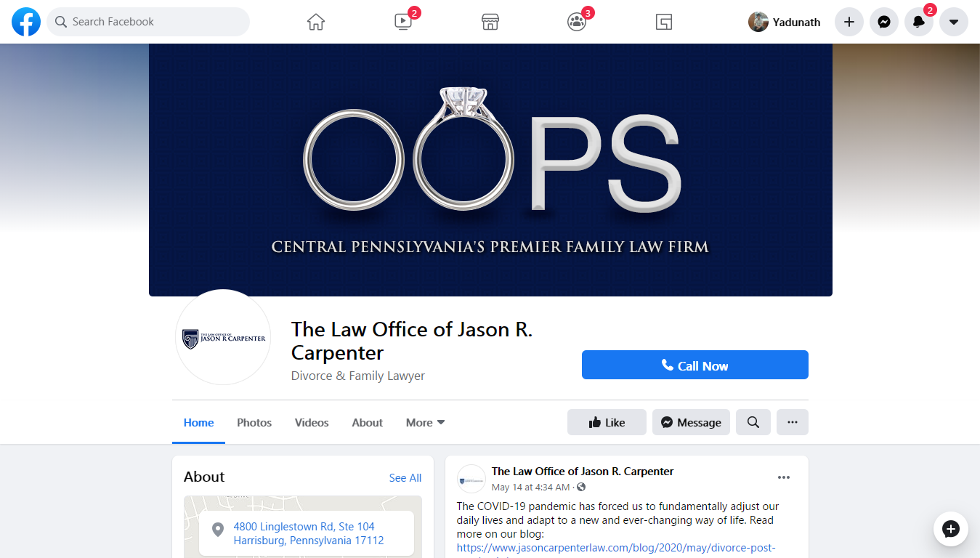The width and height of the screenshot is (980, 558).
Task: Focus the Search Facebook field
Action: [x=148, y=22]
